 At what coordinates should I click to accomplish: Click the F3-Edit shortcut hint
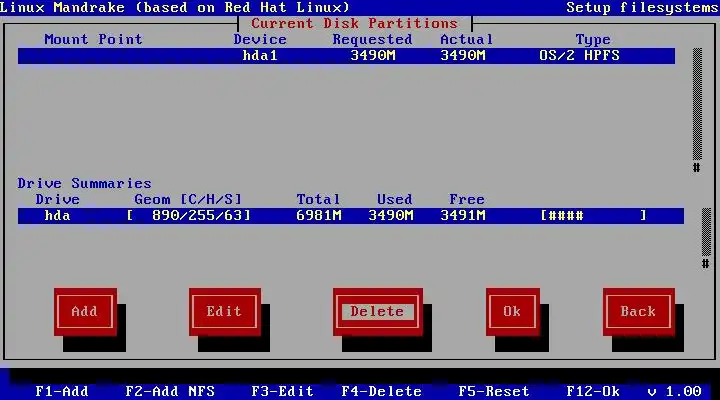coord(282,392)
